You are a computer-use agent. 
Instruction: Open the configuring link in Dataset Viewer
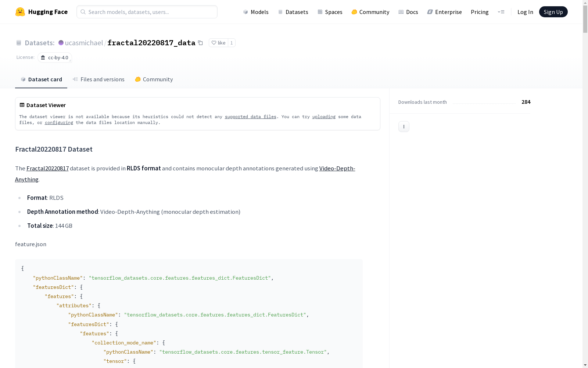[59, 123]
